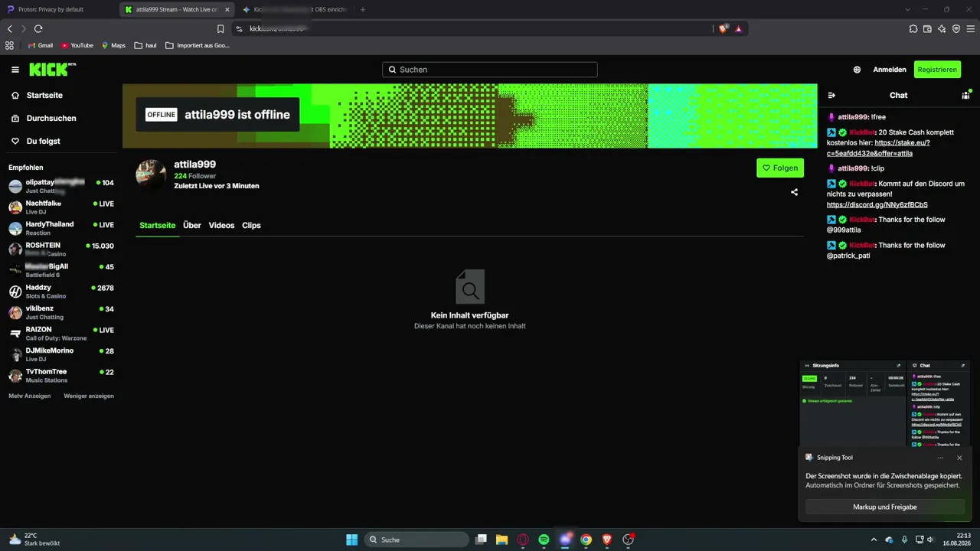
Task: Click the Suchen search field
Action: (x=490, y=70)
